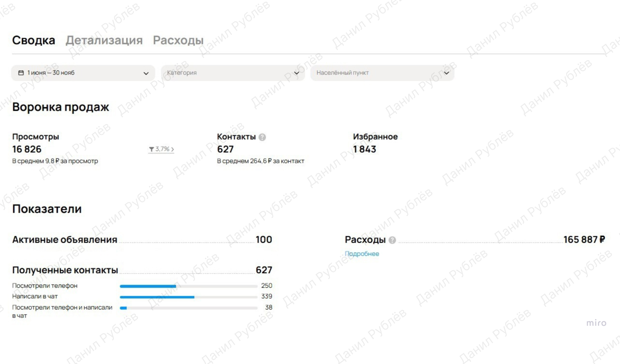The image size is (620, 364).
Task: Click the Активные объявления value 100
Action: click(264, 240)
